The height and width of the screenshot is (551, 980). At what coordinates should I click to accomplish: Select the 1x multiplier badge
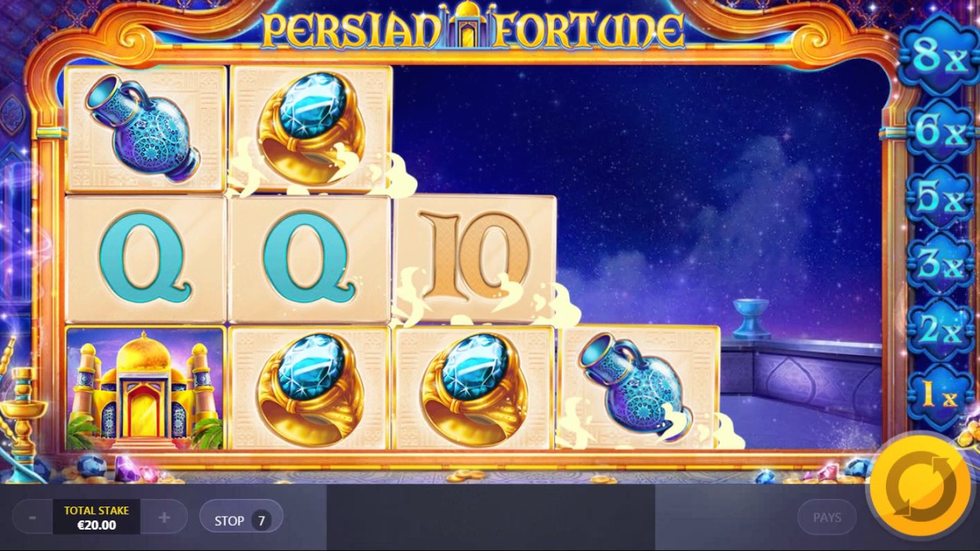pyautogui.click(x=940, y=396)
